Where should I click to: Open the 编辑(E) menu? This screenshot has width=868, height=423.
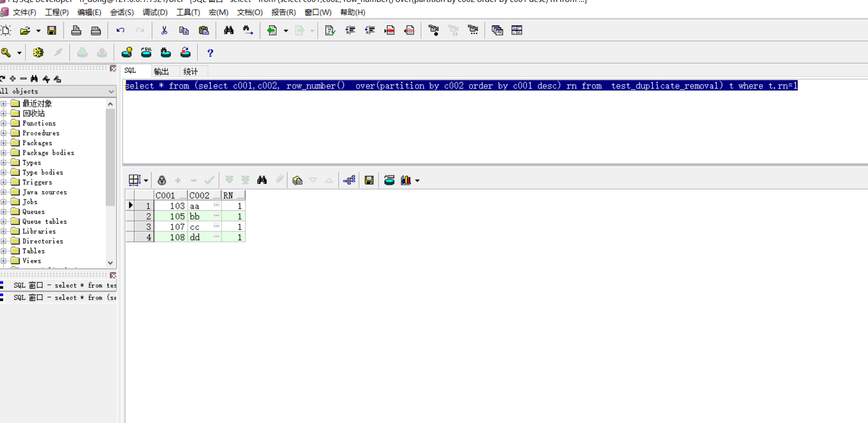coord(89,12)
